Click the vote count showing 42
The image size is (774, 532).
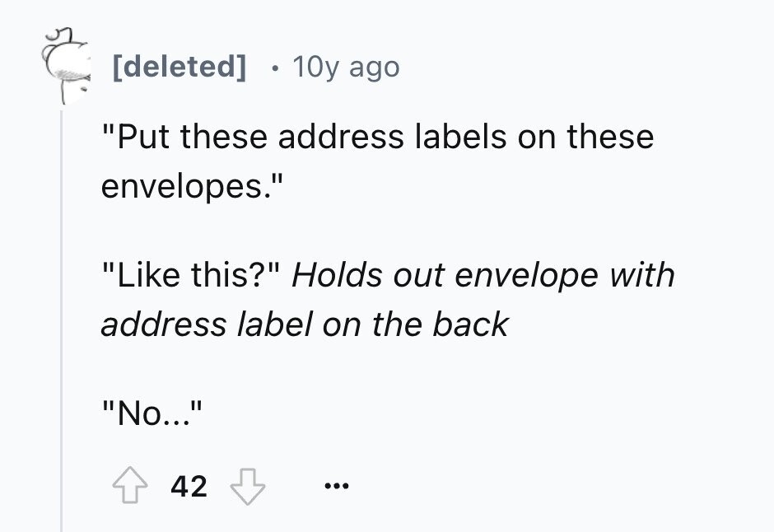pyautogui.click(x=189, y=486)
